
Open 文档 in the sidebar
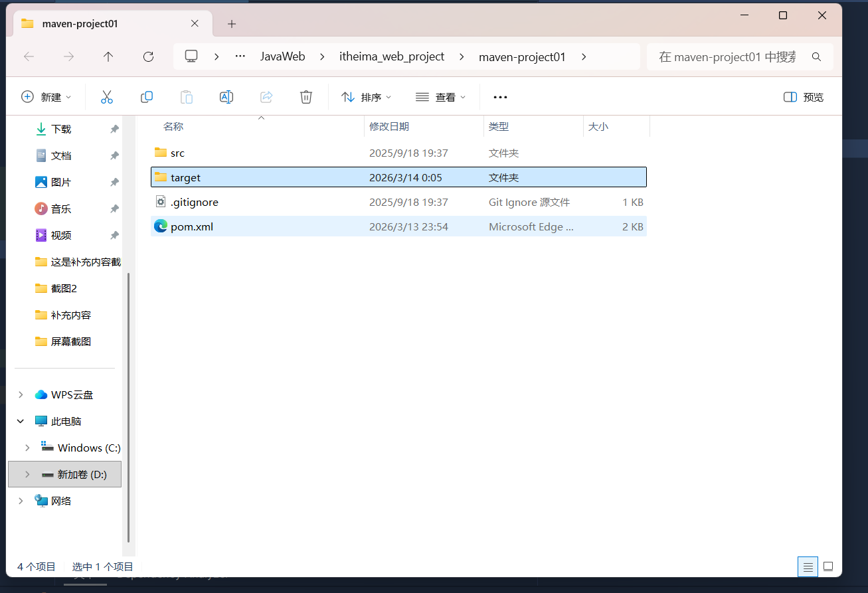tap(61, 155)
